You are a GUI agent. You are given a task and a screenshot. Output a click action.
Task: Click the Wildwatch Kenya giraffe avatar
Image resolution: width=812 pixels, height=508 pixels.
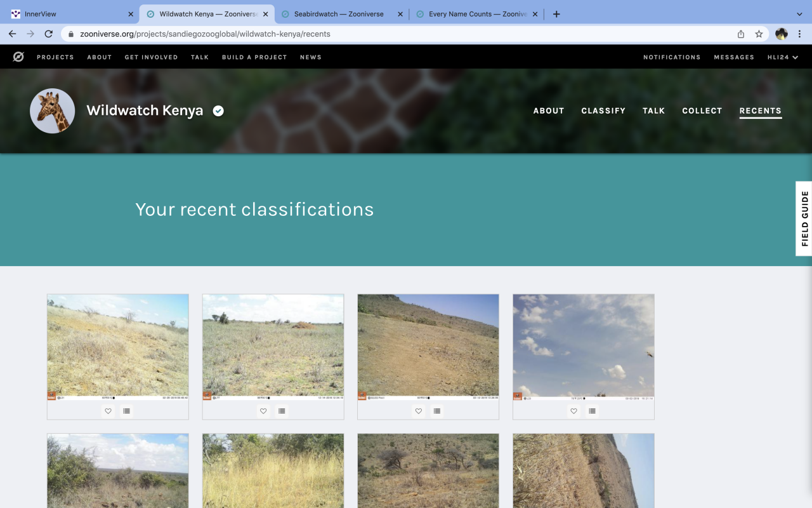pos(53,110)
